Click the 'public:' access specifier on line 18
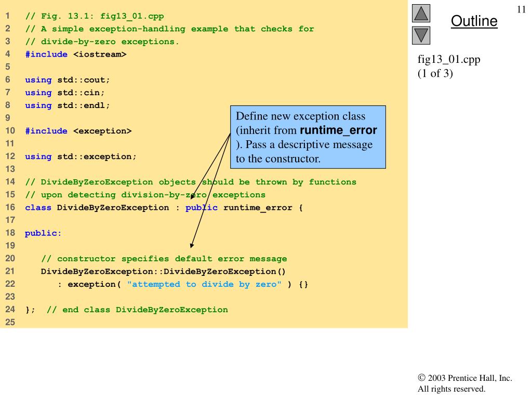 pyautogui.click(x=43, y=233)
